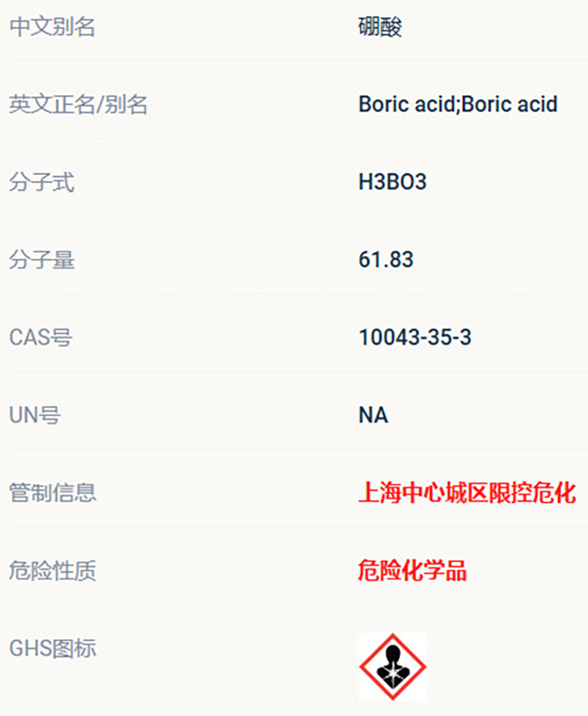Click the 英文正名/别名 label
588x716 pixels.
click(78, 104)
